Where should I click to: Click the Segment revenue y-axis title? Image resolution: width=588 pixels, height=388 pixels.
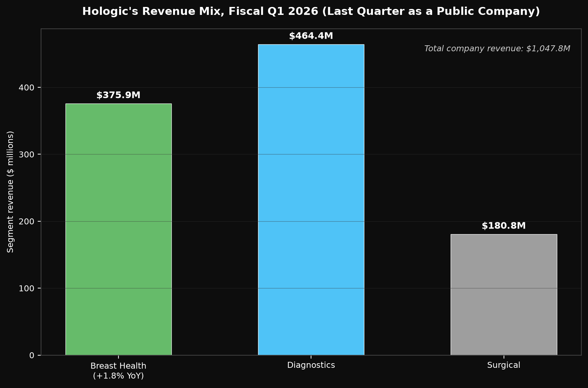point(11,192)
